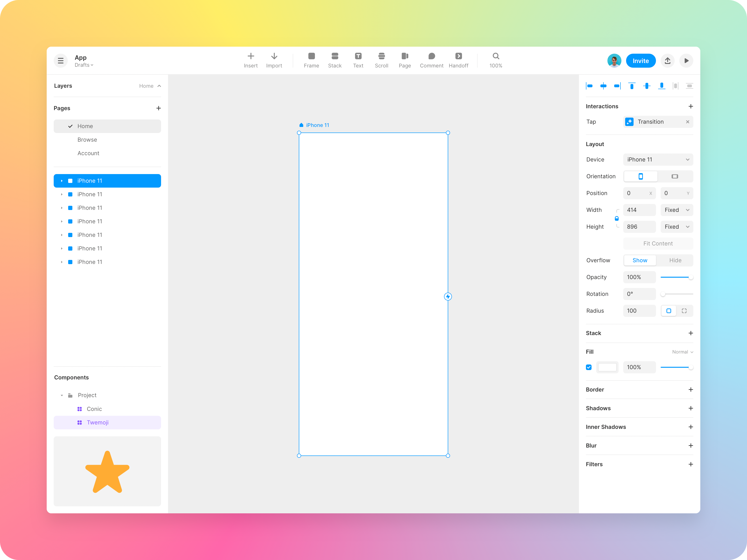
Task: Align selection to right edge
Action: point(617,86)
